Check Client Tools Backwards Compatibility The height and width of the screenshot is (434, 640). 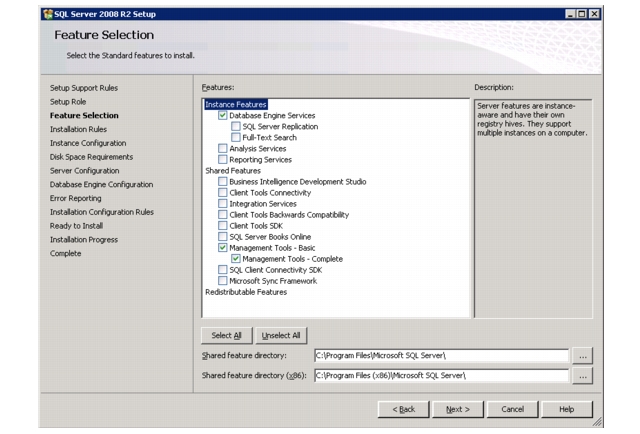[222, 215]
